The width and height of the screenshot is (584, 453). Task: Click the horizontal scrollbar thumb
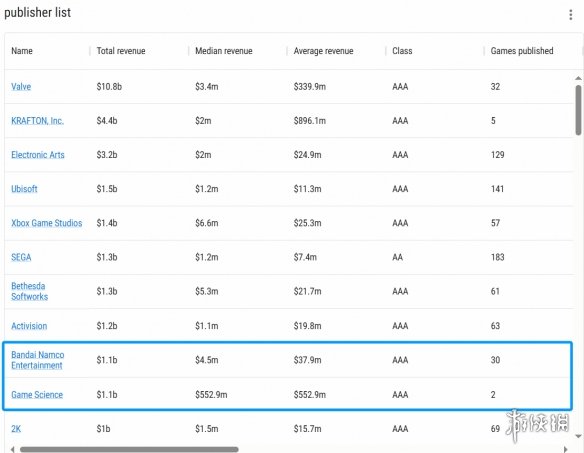click(129, 450)
